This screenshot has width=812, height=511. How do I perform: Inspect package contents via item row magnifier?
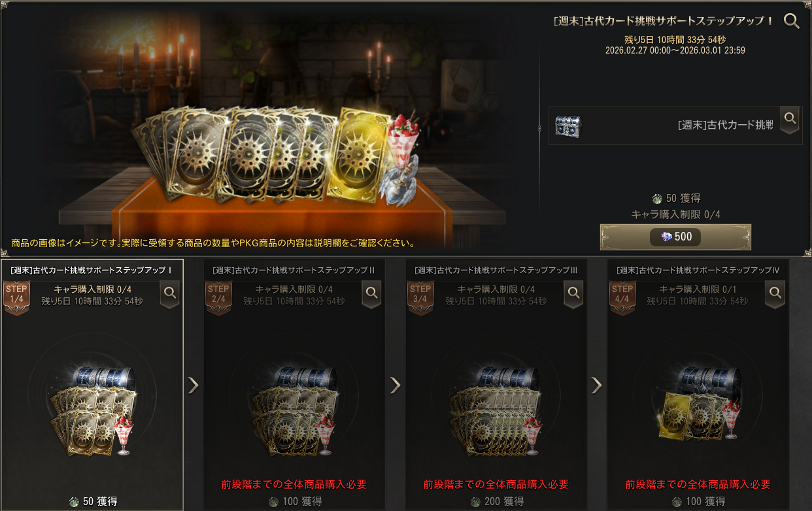(790, 120)
